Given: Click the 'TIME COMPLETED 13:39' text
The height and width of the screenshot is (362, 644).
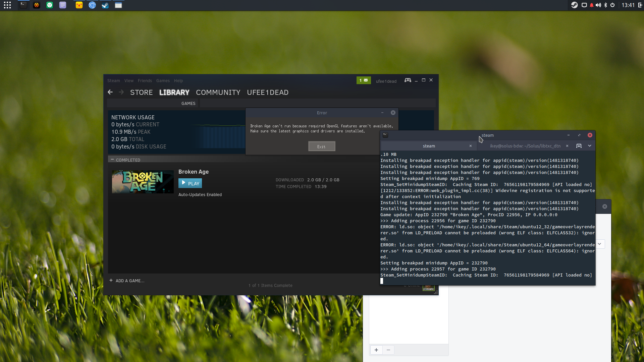Looking at the screenshot, I should tap(301, 187).
